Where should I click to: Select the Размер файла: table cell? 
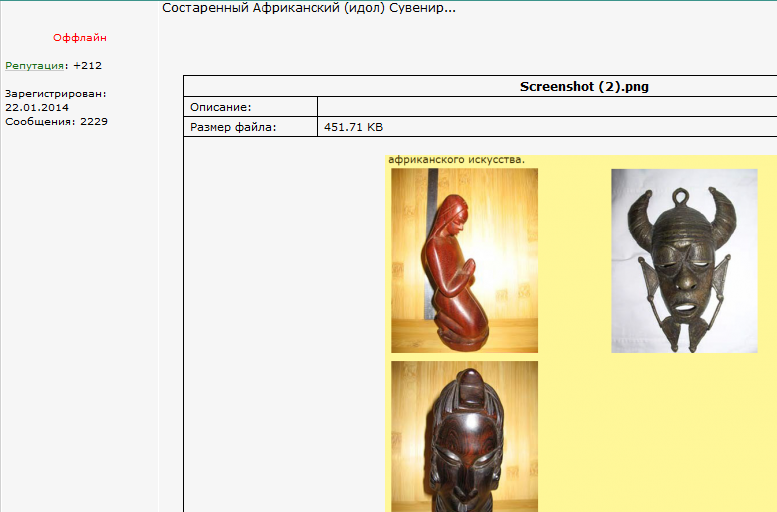(x=250, y=127)
